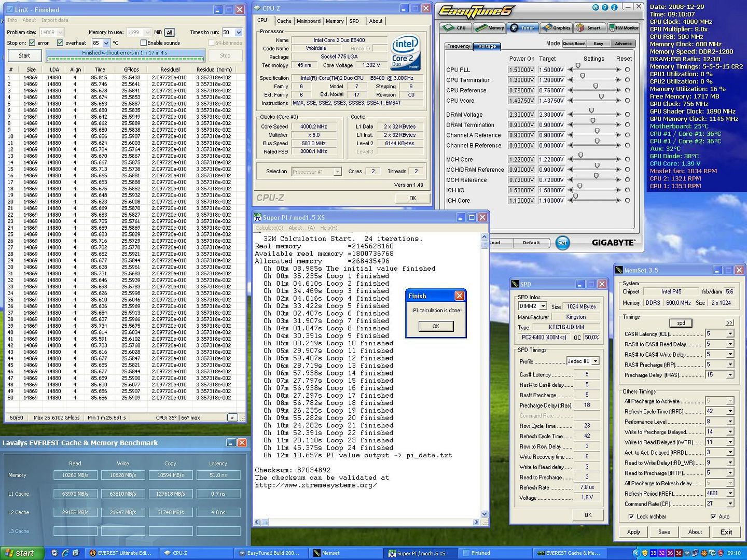747x560 pixels.
Task: Click the round Set button in EasyTune6
Action: 562,242
